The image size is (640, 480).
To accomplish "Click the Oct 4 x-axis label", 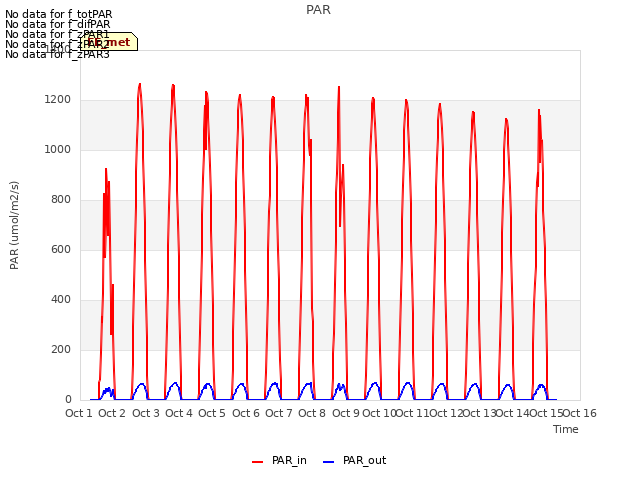I will pyautogui.click(x=179, y=413).
